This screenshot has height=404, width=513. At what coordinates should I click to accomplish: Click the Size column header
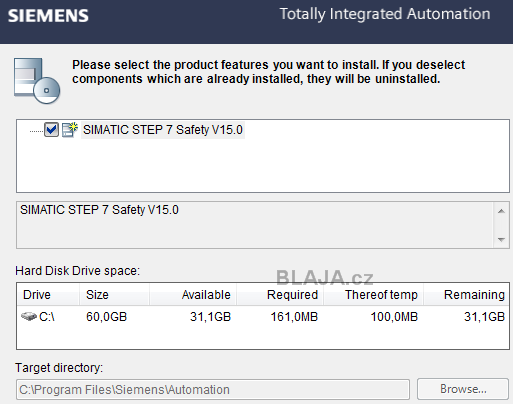coord(114,295)
